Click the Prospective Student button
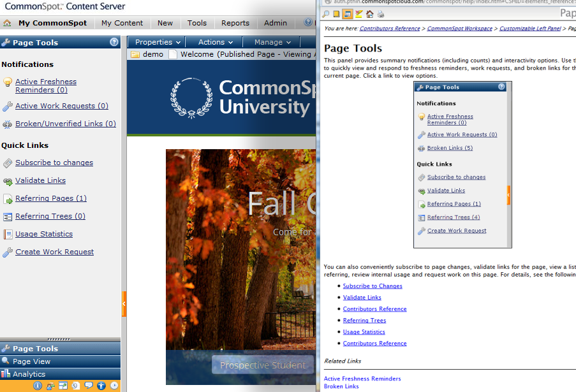 pyautogui.click(x=263, y=365)
